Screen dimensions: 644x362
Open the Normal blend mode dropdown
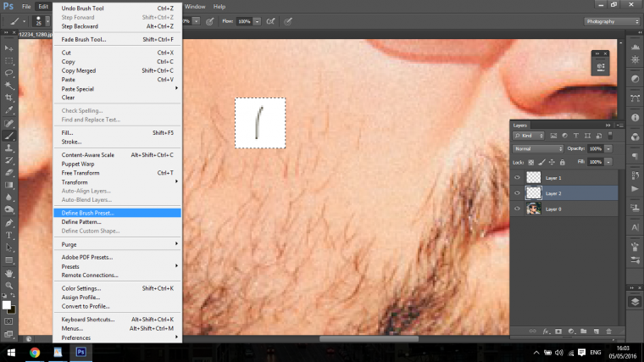click(538, 148)
